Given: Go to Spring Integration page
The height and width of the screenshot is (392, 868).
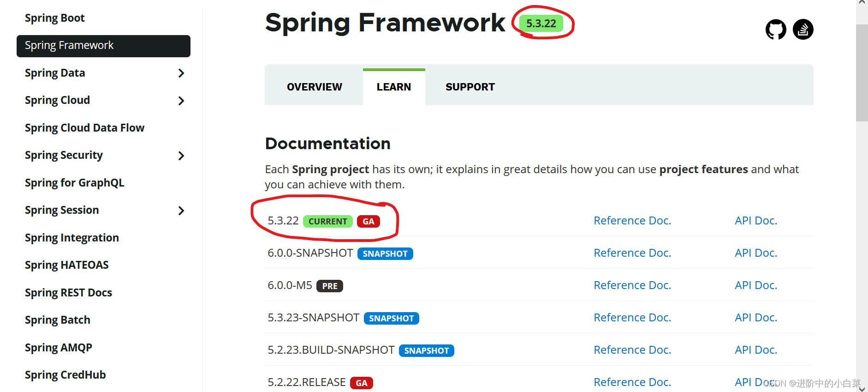Looking at the screenshot, I should click(x=72, y=238).
